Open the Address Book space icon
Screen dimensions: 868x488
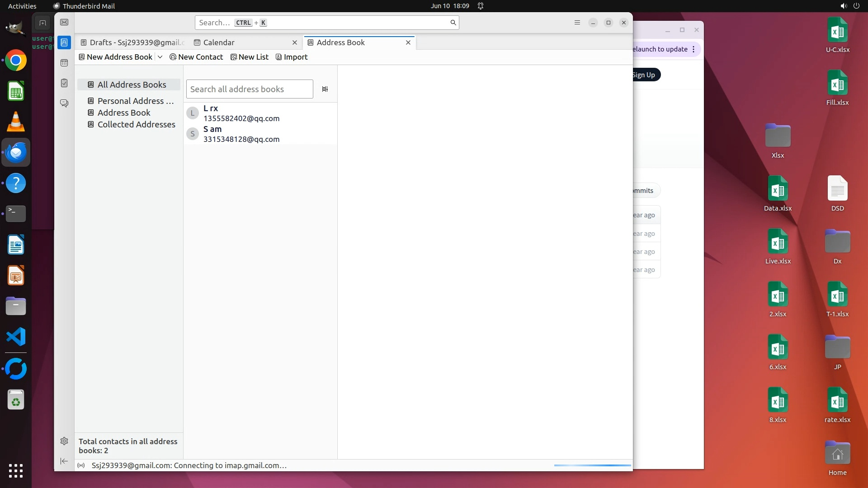pos(64,42)
